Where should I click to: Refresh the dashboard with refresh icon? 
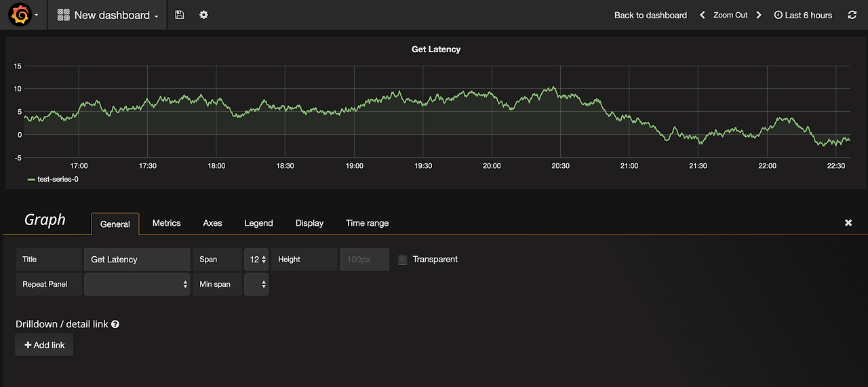pyautogui.click(x=852, y=15)
